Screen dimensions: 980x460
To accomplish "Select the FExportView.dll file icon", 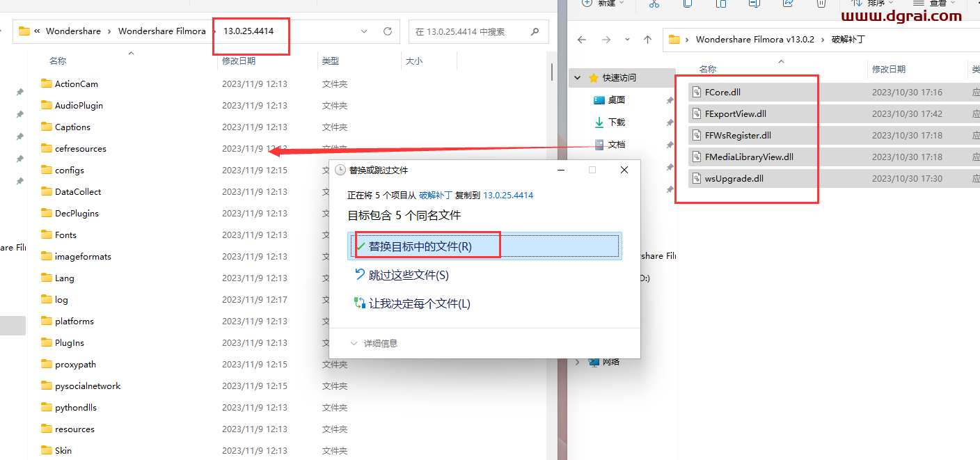I will pos(697,113).
